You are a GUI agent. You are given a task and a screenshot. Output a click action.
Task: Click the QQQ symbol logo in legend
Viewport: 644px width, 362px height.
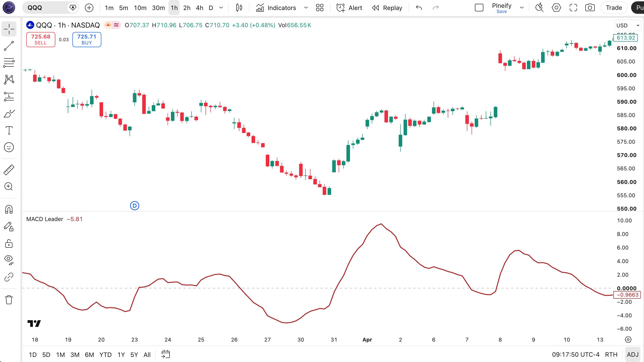30,25
